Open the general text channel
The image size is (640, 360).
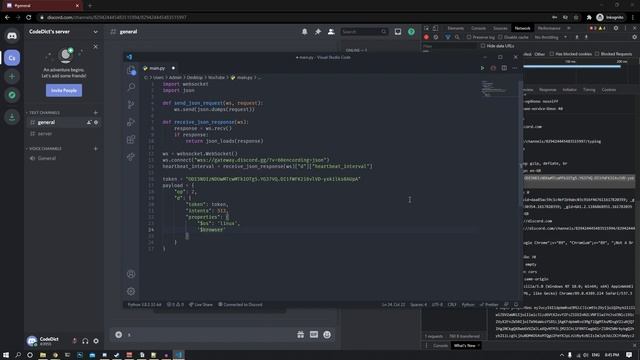64,122
